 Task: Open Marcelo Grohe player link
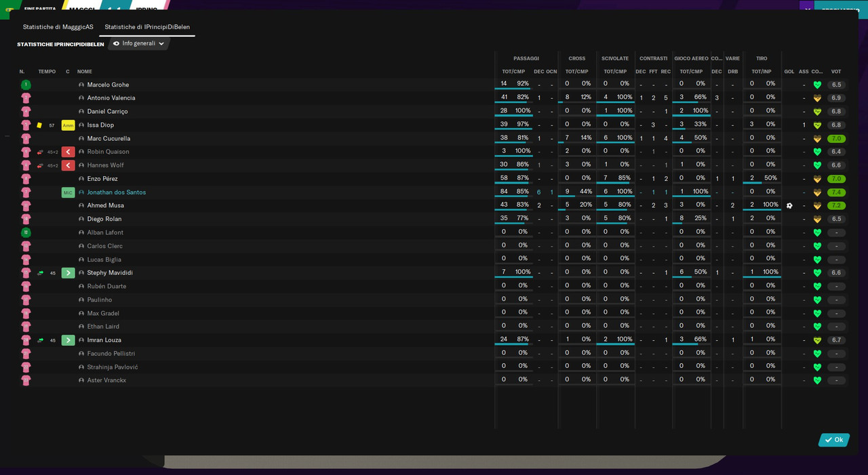tap(108, 85)
